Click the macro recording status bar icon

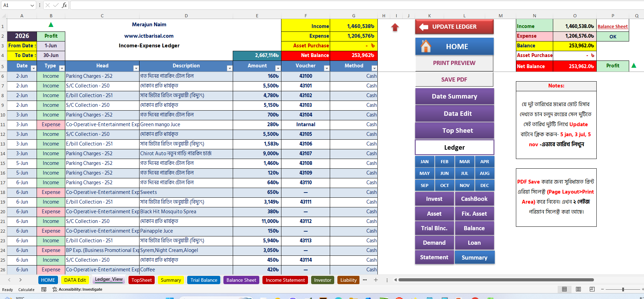[x=44, y=289]
